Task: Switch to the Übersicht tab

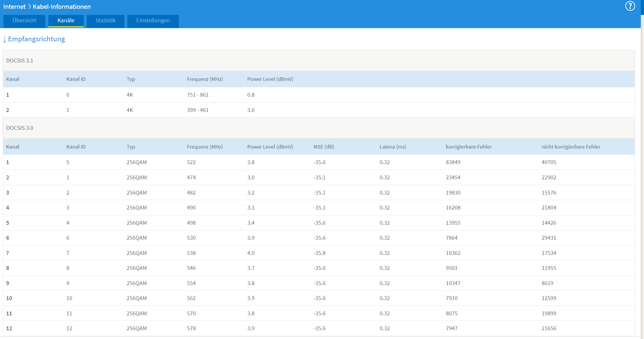Action: tap(24, 21)
